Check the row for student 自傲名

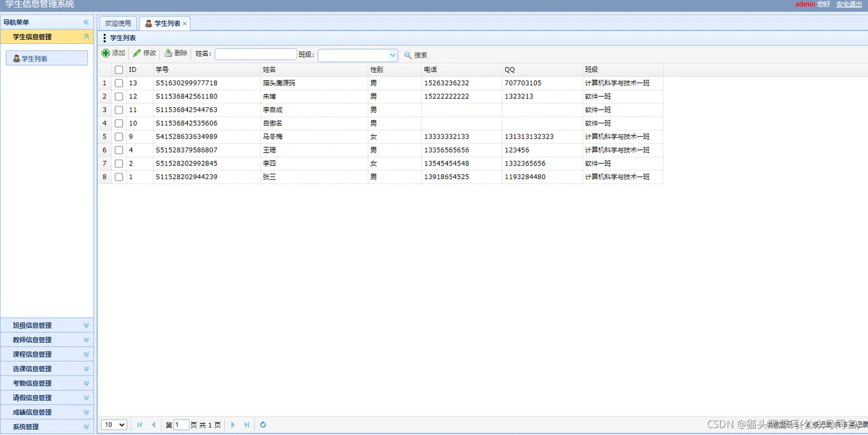click(119, 123)
